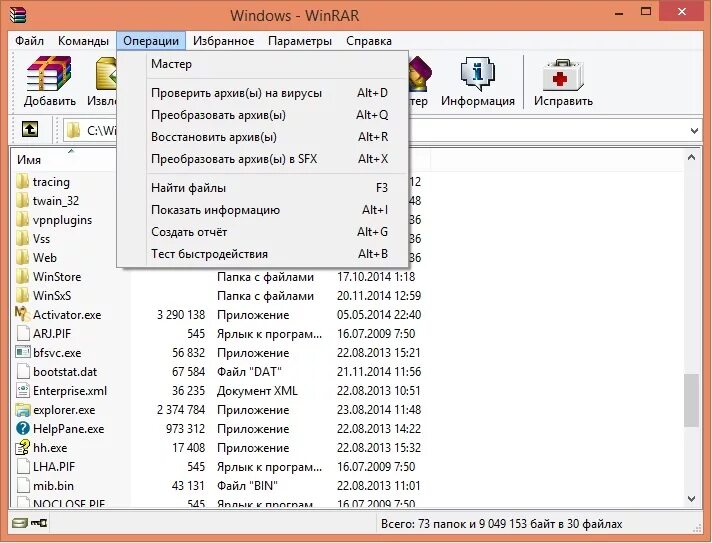Open the Файл menu
This screenshot has height=543, width=712.
[x=29, y=41]
